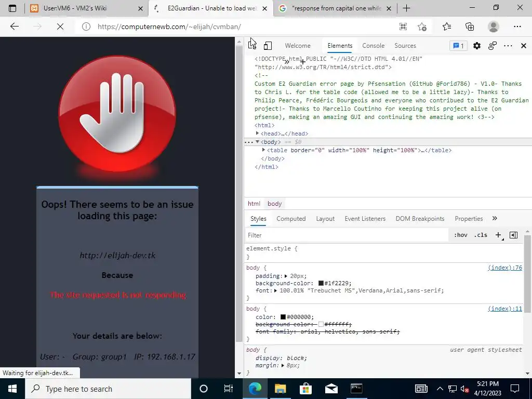Expand the font shorthand property
The width and height of the screenshot is (532, 399).
276,290
